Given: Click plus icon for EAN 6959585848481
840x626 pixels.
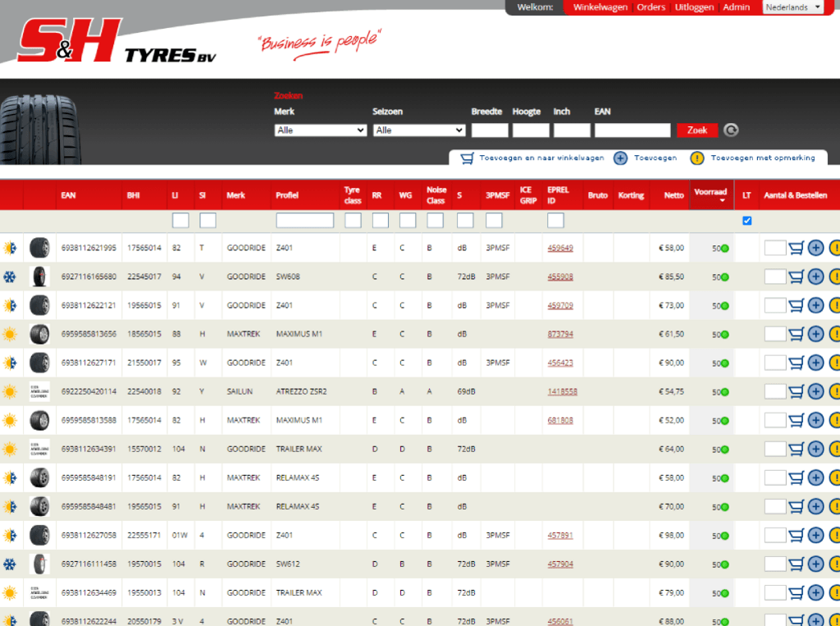Looking at the screenshot, I should pyautogui.click(x=815, y=506).
